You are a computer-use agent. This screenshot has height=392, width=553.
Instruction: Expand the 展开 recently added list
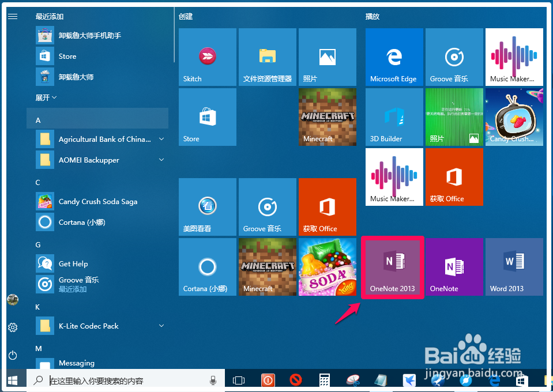[x=46, y=97]
